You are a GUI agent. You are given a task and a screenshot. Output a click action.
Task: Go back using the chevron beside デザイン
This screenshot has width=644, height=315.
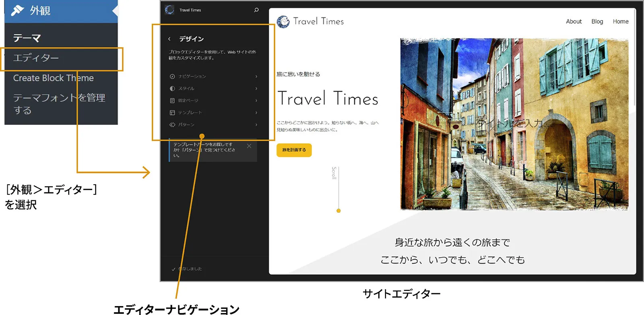pyautogui.click(x=169, y=39)
